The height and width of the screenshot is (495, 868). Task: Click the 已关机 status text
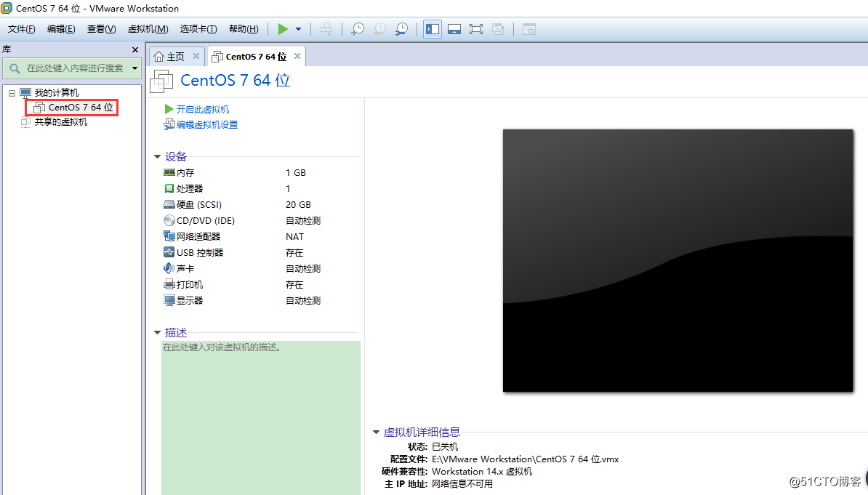[445, 447]
